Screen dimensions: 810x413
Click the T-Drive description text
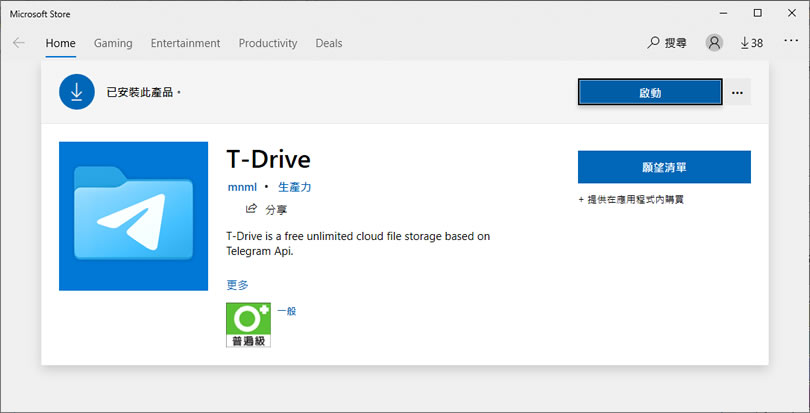pos(358,244)
